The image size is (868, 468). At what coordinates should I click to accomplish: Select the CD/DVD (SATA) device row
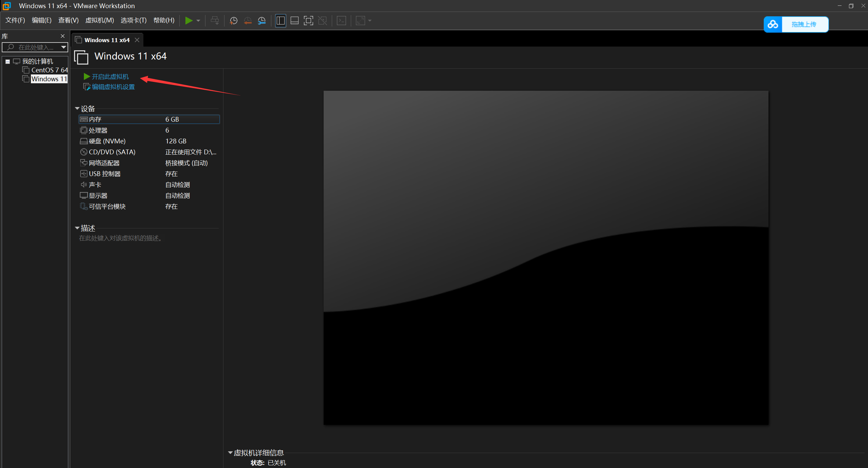(149, 152)
